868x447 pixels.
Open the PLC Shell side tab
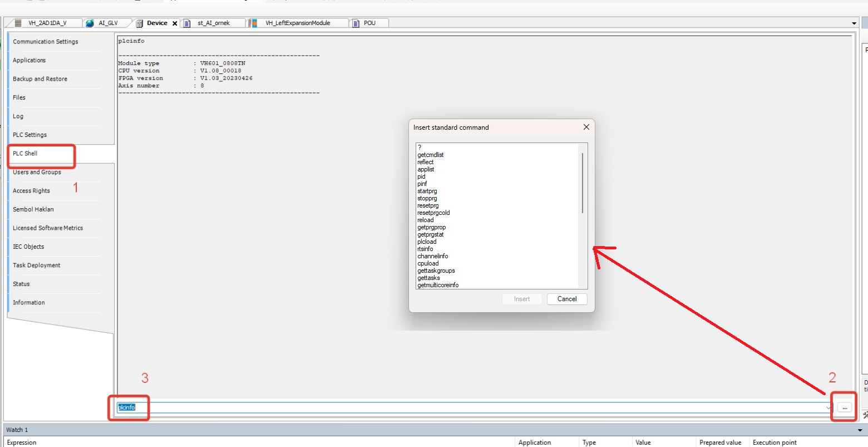26,154
